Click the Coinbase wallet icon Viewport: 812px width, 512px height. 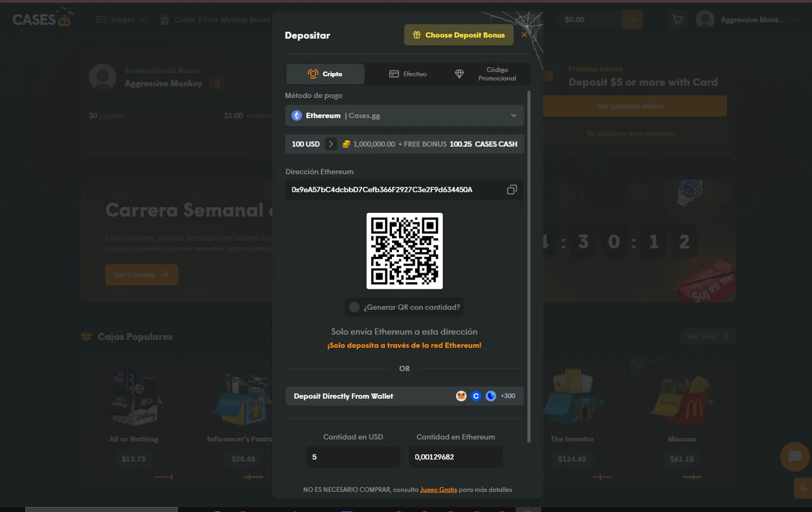(476, 396)
